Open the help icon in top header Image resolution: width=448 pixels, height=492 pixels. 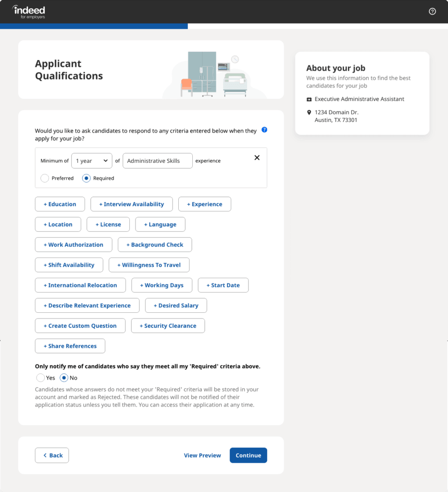[432, 12]
